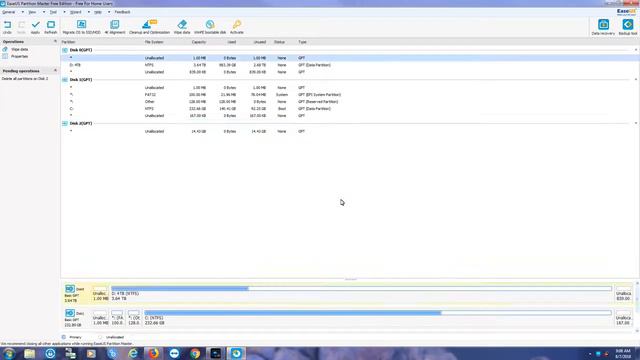Switch to the EaseUS Partition Master taskbar button
640x360 pixels.
tap(236, 353)
